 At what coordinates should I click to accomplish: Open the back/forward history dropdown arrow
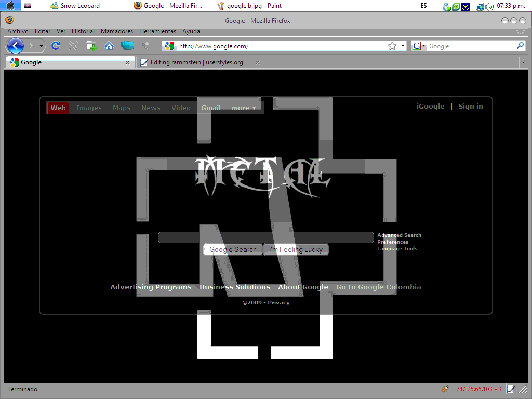pos(41,46)
